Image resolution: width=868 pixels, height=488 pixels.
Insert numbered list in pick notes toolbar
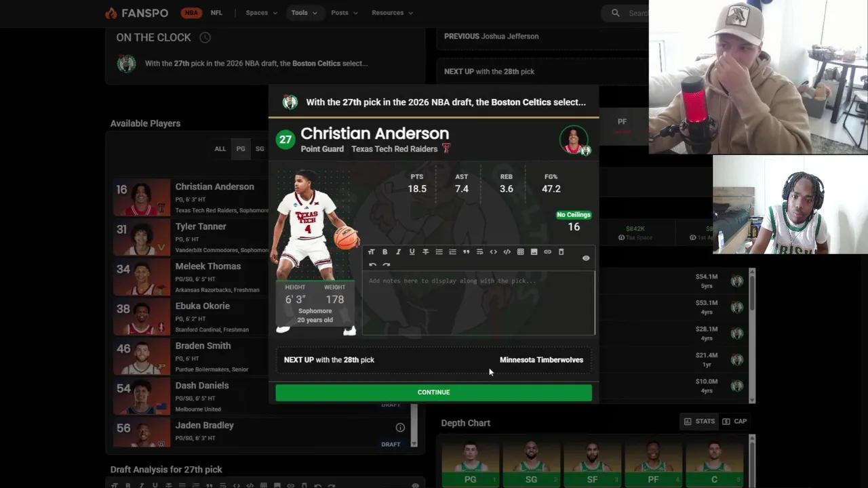(x=452, y=252)
